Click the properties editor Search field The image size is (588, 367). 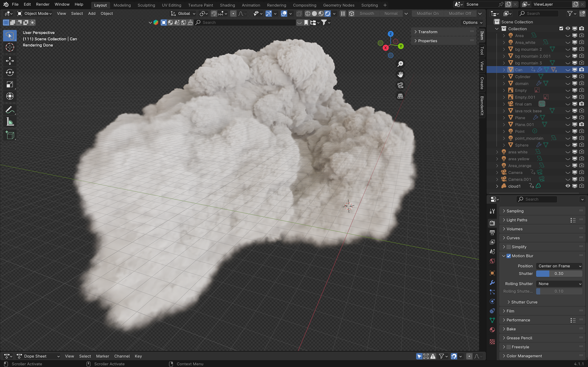click(537, 199)
